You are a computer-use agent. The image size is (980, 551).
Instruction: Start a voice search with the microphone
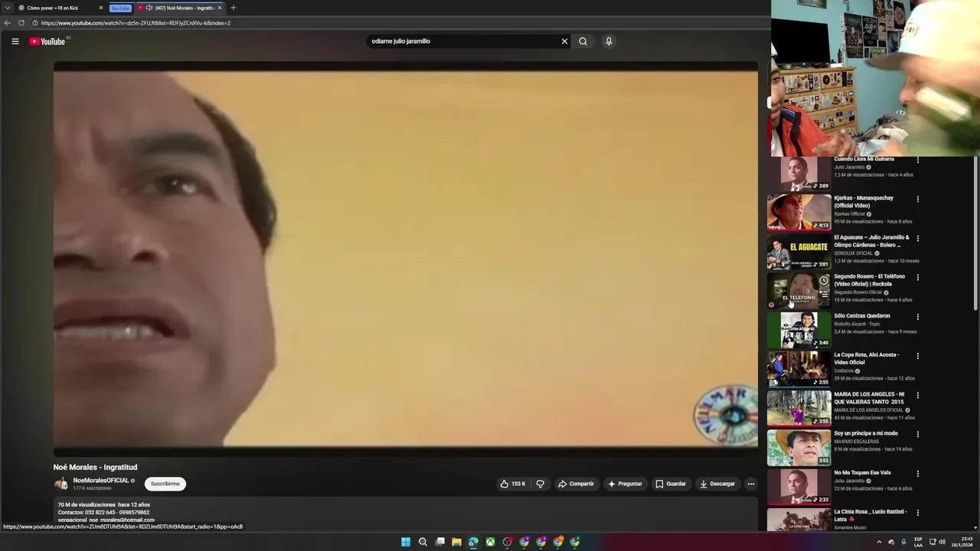(x=609, y=41)
